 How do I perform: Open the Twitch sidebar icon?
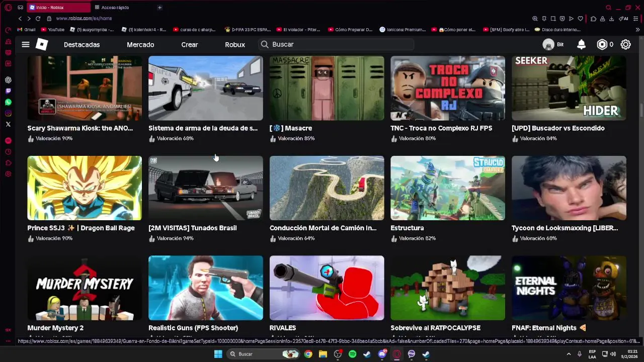point(8,91)
